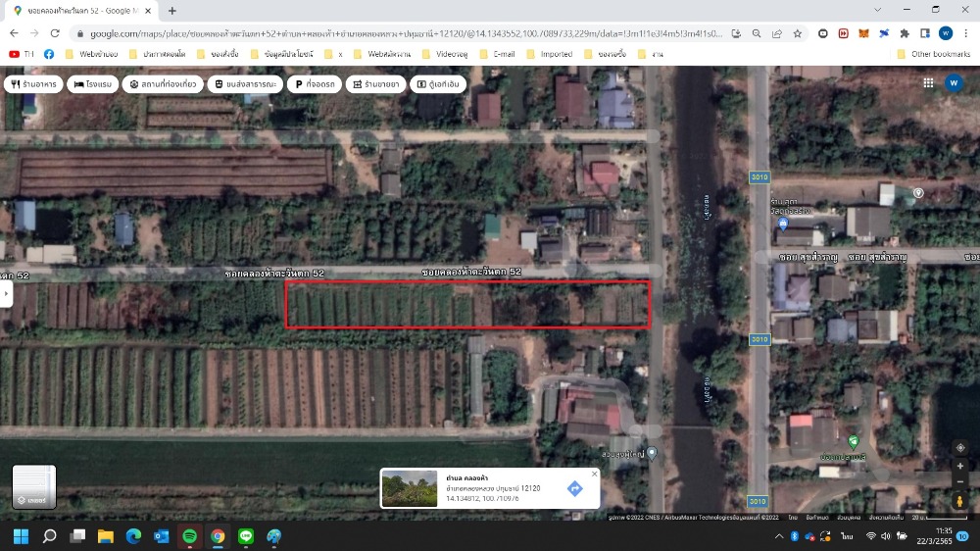Filter by Parking category chip
Screen dimensions: 980x551
(x=316, y=84)
